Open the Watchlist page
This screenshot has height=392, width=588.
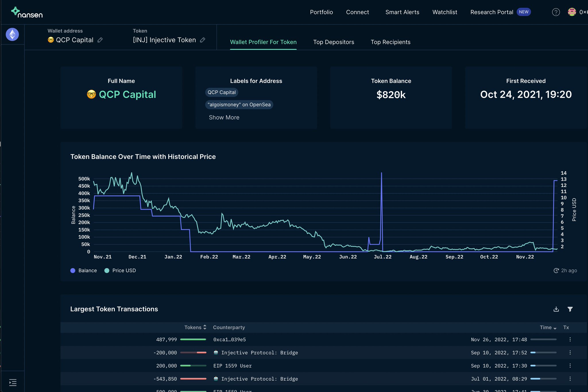(x=445, y=12)
